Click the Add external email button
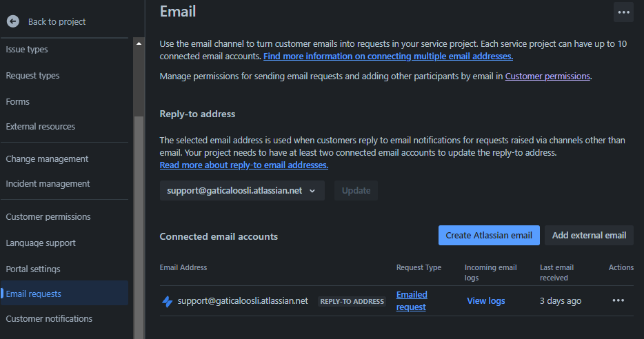644x339 pixels. click(x=589, y=235)
